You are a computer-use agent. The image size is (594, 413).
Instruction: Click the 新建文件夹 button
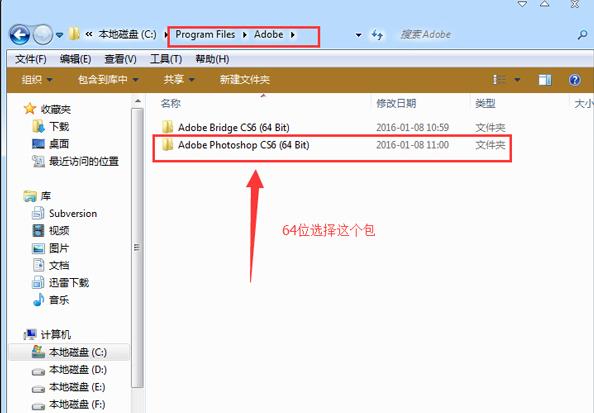(x=245, y=80)
